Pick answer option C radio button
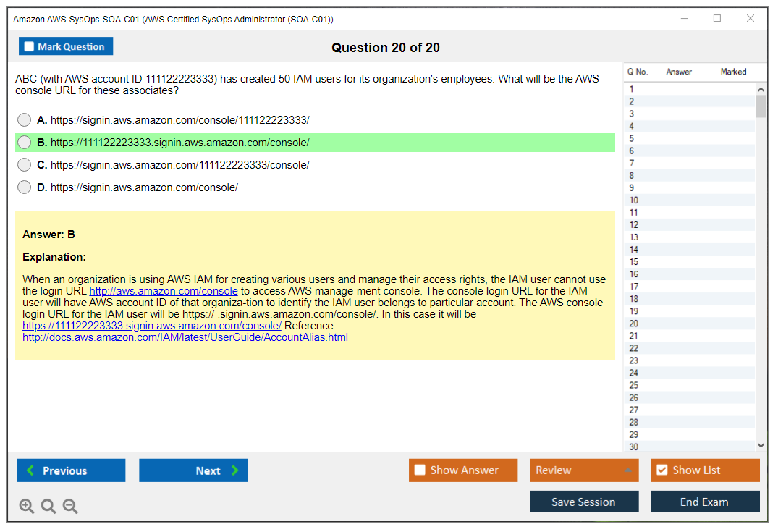The height and width of the screenshot is (532, 778). tap(25, 165)
